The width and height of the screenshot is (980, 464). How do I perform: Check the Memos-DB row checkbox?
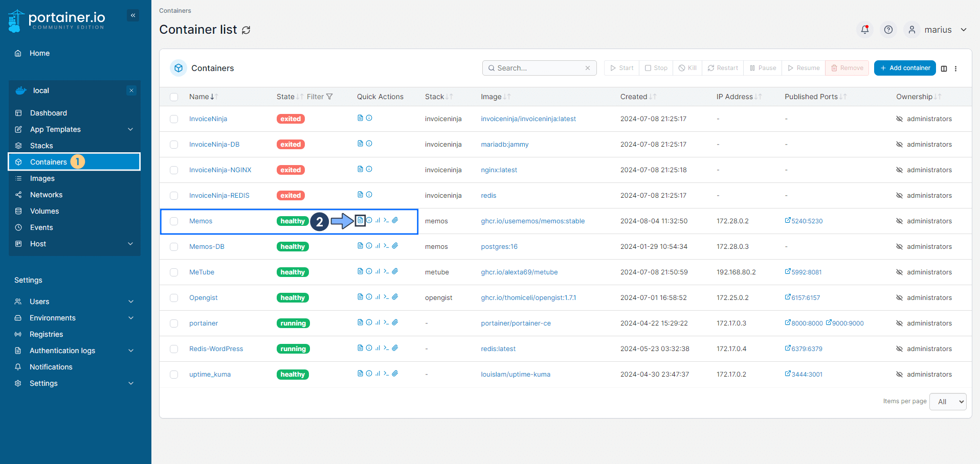174,247
